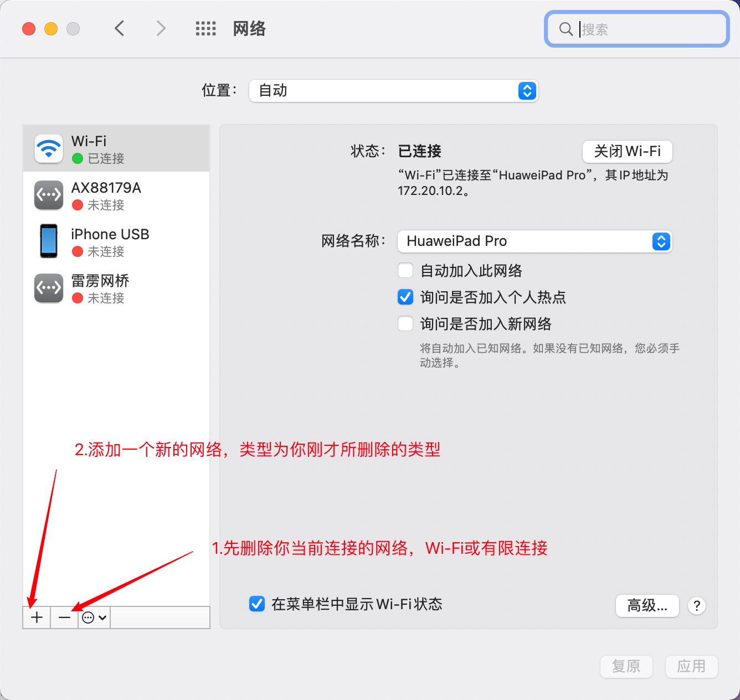Click the 应用 apply button
The height and width of the screenshot is (700, 740).
[692, 666]
